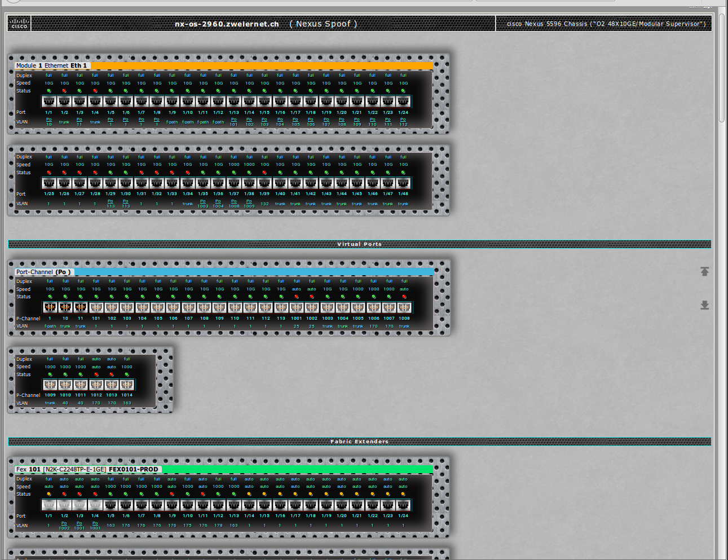Open Po 1002 link under Fex 101 port 1/2
The width and height of the screenshot is (728, 560).
coord(64,525)
